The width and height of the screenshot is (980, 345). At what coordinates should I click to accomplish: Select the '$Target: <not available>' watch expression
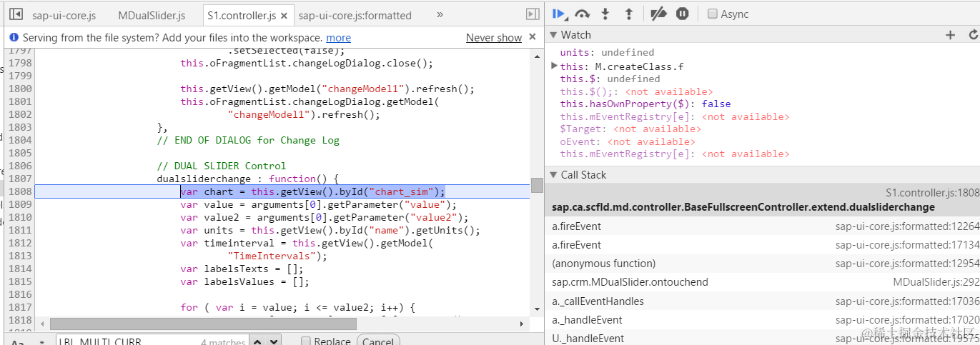click(630, 129)
